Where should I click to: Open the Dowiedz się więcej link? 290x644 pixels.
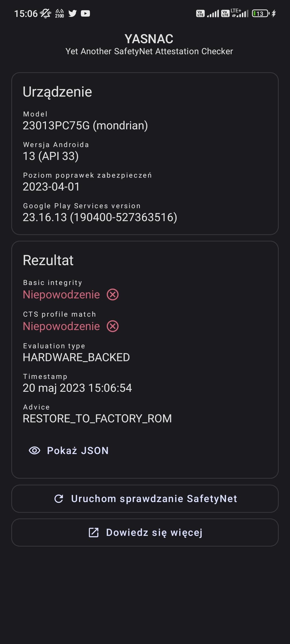(x=154, y=532)
